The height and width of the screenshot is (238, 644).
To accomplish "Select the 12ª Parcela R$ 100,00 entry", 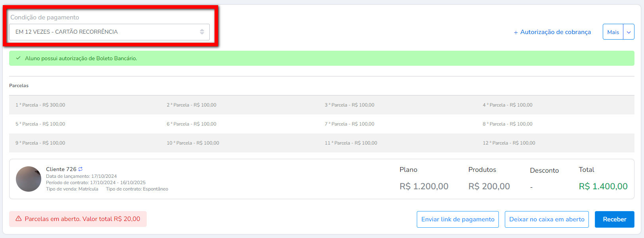I will coord(509,143).
